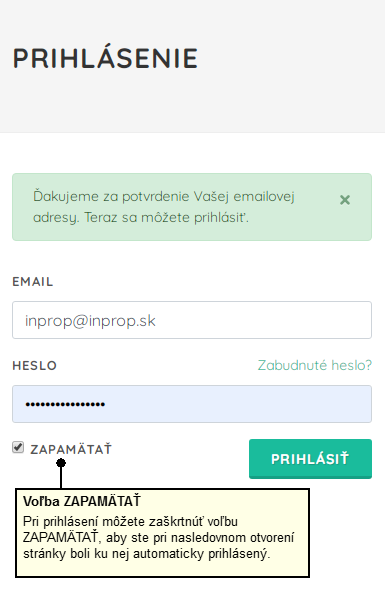Click the inprop@inprop.sk email text
The width and height of the screenshot is (385, 591).
point(90,321)
